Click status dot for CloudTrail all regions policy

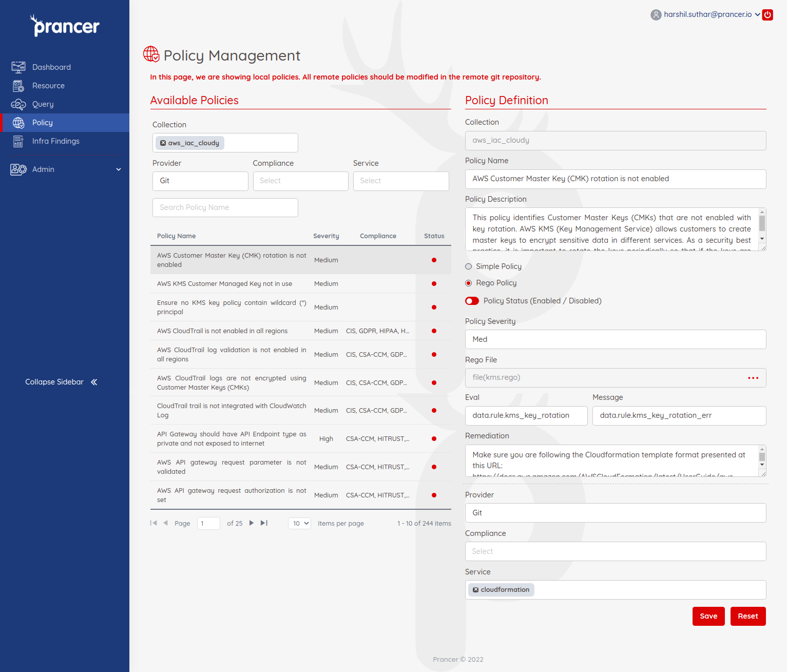tap(434, 331)
